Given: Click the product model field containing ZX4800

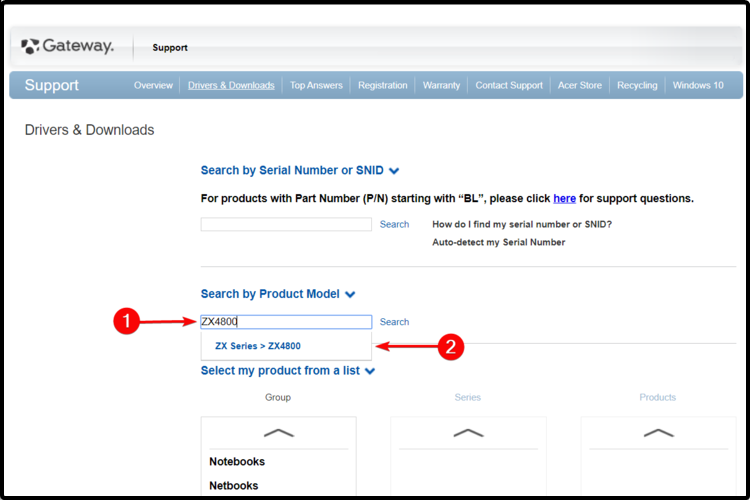Looking at the screenshot, I should pos(286,322).
